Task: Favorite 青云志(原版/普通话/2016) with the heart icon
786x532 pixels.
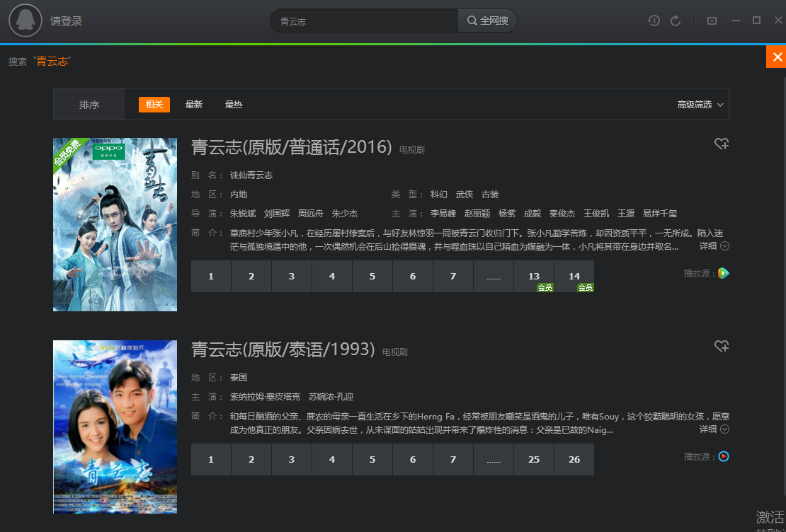Action: tap(722, 144)
